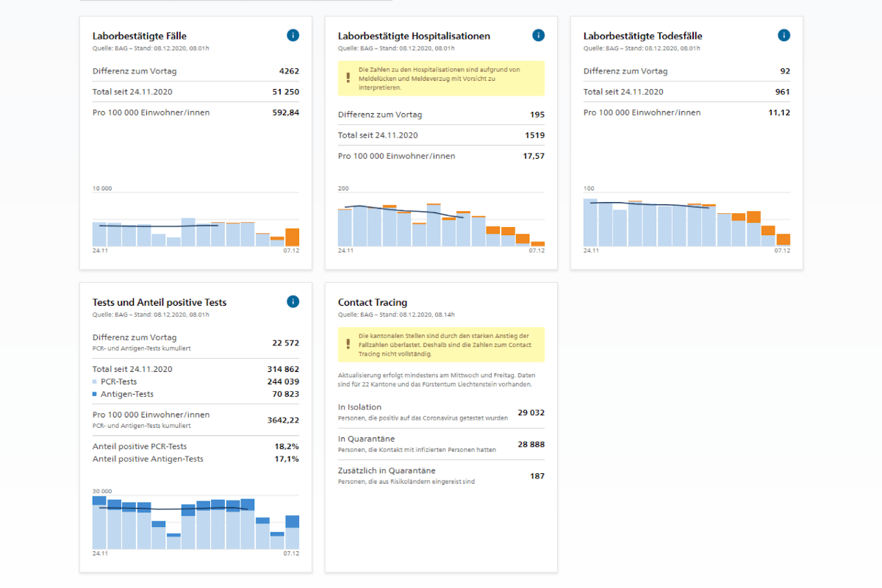Screen dimensions: 882x588
Task: Select cases per 100 000 value 592,84
Action: click(x=286, y=112)
